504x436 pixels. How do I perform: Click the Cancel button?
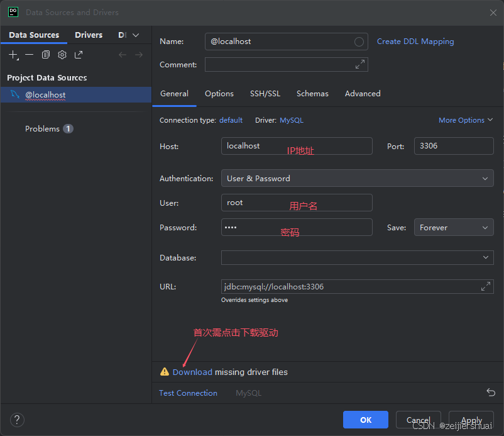(x=418, y=420)
